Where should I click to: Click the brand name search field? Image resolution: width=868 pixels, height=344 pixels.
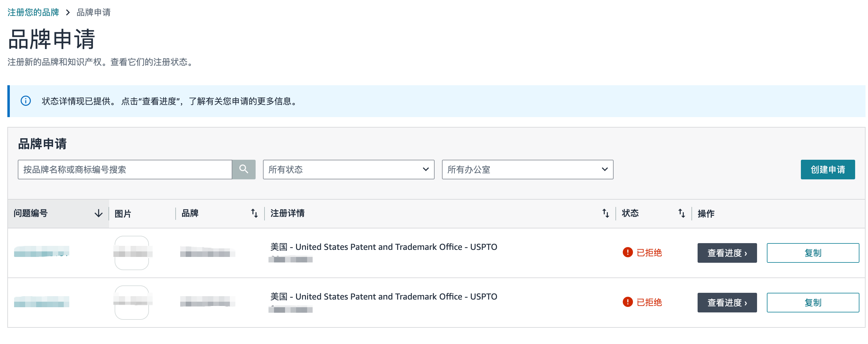[x=125, y=170]
